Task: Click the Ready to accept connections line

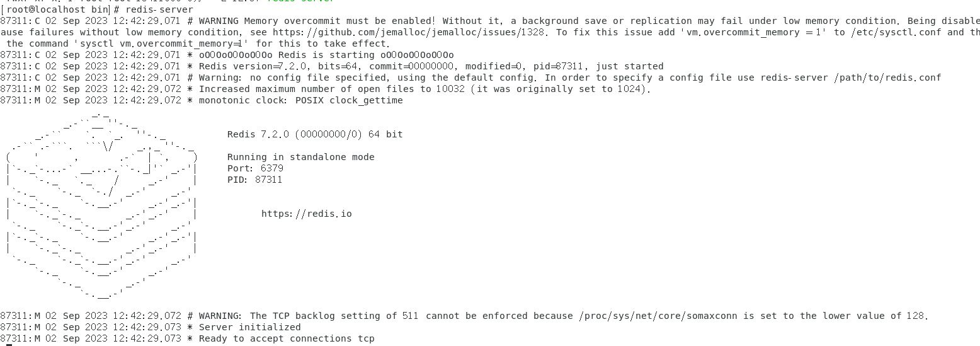Action: [188, 338]
